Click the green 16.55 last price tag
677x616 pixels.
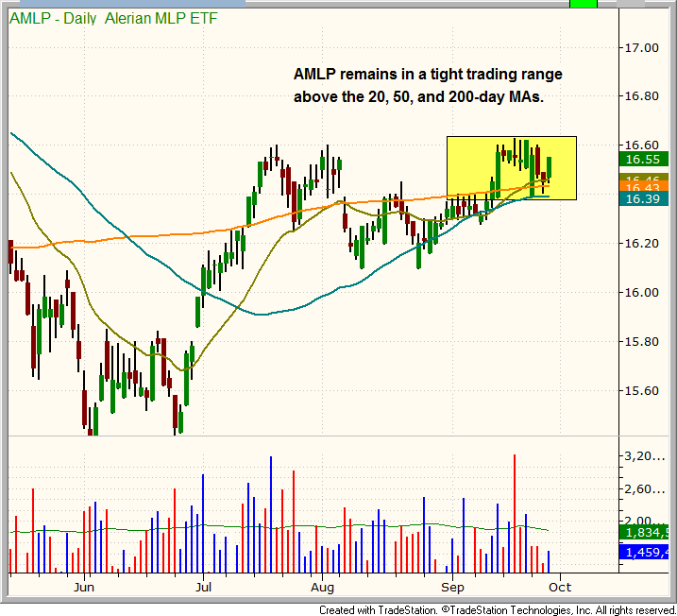(644, 160)
